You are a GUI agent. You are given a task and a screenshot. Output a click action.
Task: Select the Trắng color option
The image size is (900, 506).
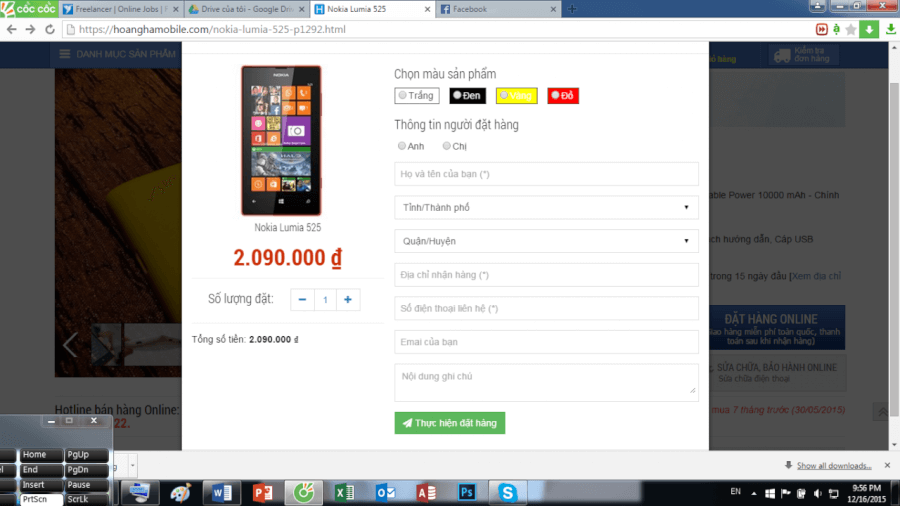(x=415, y=96)
